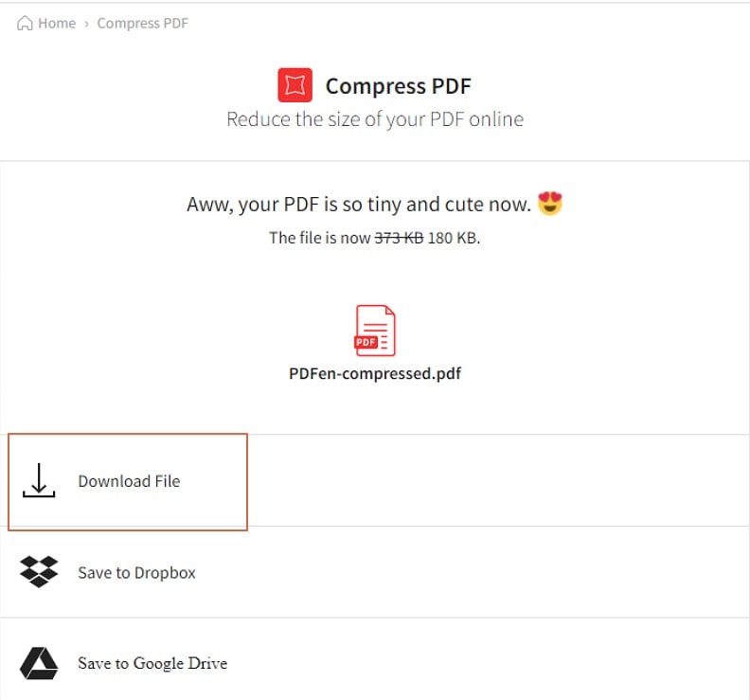Click the 180 KB new file size
The height and width of the screenshot is (700, 750).
coord(452,238)
